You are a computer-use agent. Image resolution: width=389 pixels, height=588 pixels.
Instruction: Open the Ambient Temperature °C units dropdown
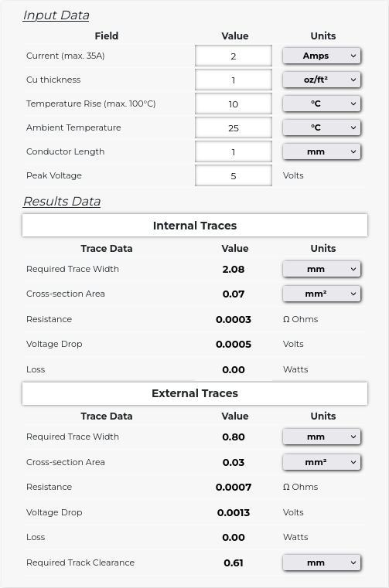tap(322, 127)
